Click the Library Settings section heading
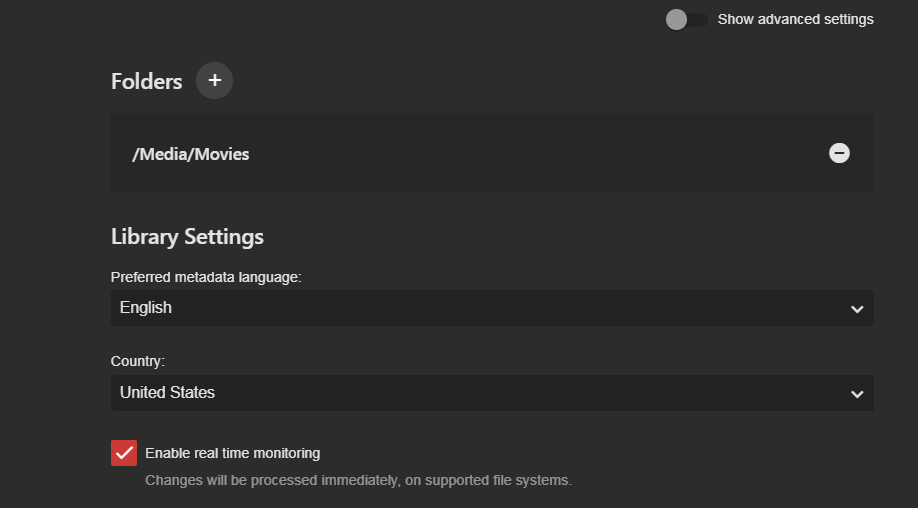Viewport: 918px width, 508px height. 187,237
